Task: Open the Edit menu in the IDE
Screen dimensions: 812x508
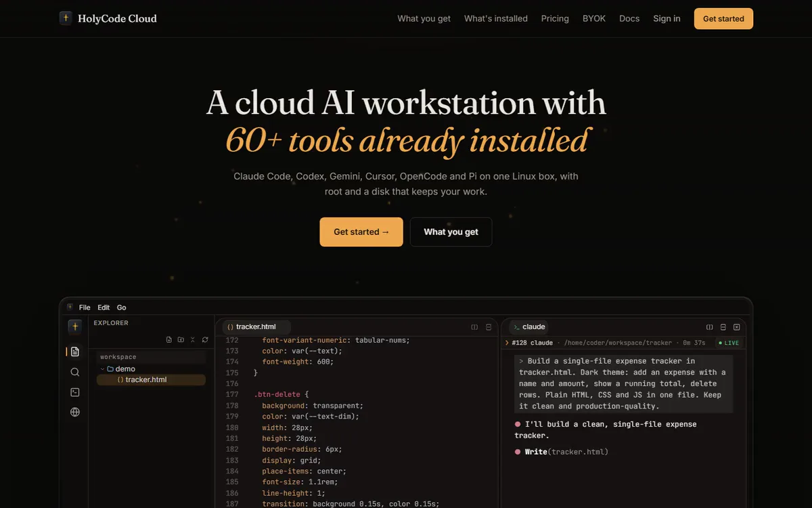Action: coord(104,308)
